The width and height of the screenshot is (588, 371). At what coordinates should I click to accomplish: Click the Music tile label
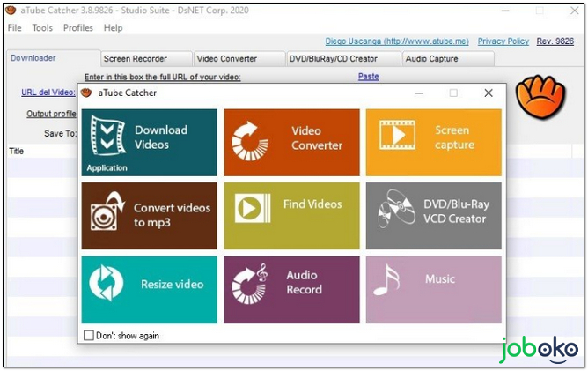click(440, 279)
